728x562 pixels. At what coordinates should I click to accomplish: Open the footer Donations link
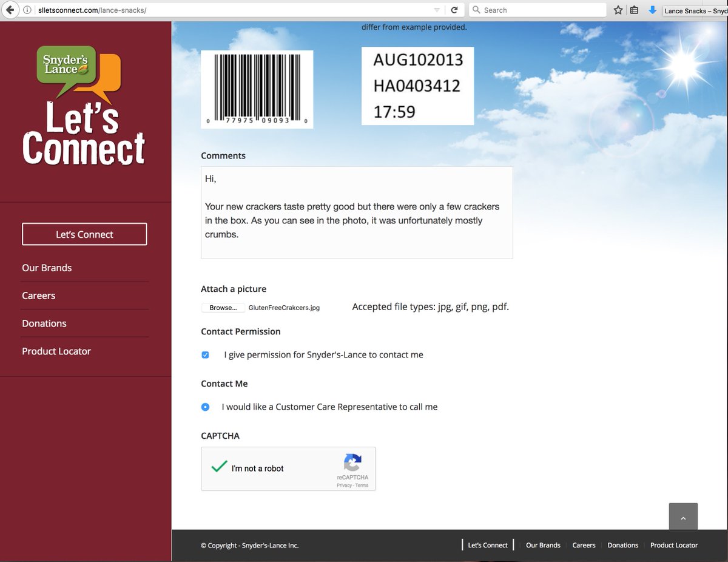click(x=623, y=545)
